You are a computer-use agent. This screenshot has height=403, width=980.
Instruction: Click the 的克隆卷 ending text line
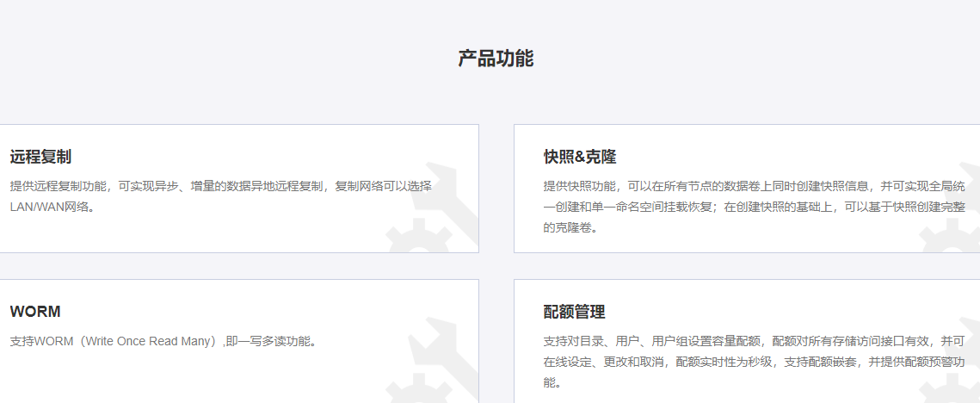(x=570, y=228)
